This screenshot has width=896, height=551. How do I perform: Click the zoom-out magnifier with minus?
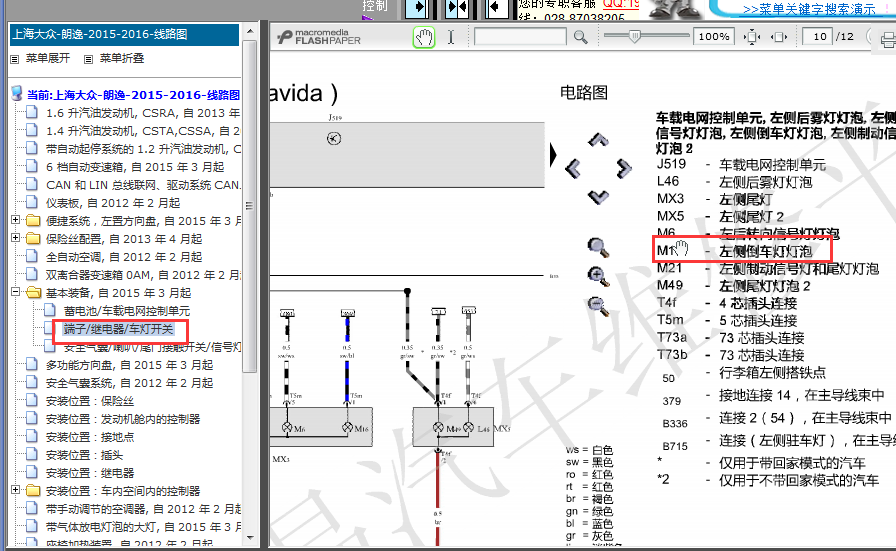(598, 305)
